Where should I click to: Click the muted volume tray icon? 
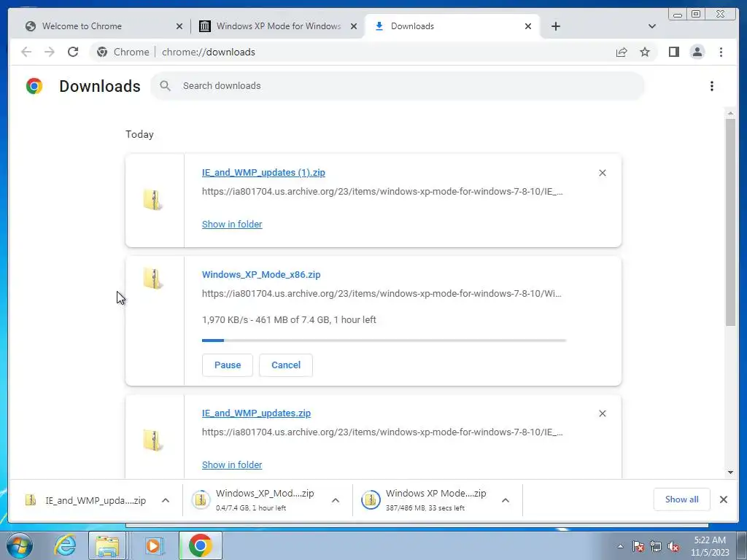coord(673,547)
